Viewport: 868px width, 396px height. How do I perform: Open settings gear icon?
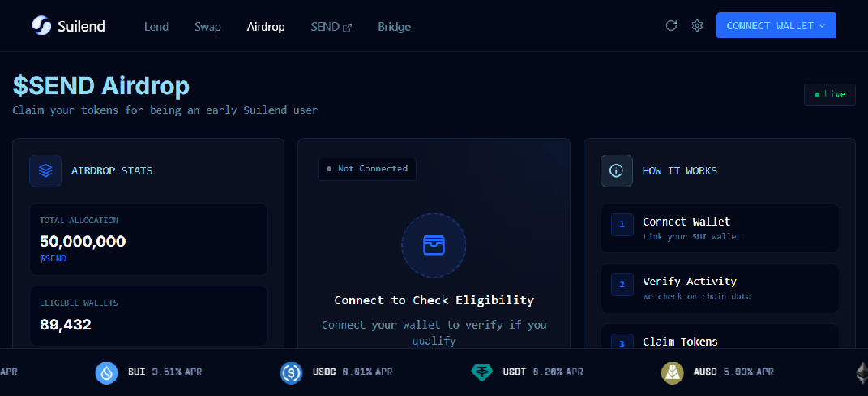(697, 25)
